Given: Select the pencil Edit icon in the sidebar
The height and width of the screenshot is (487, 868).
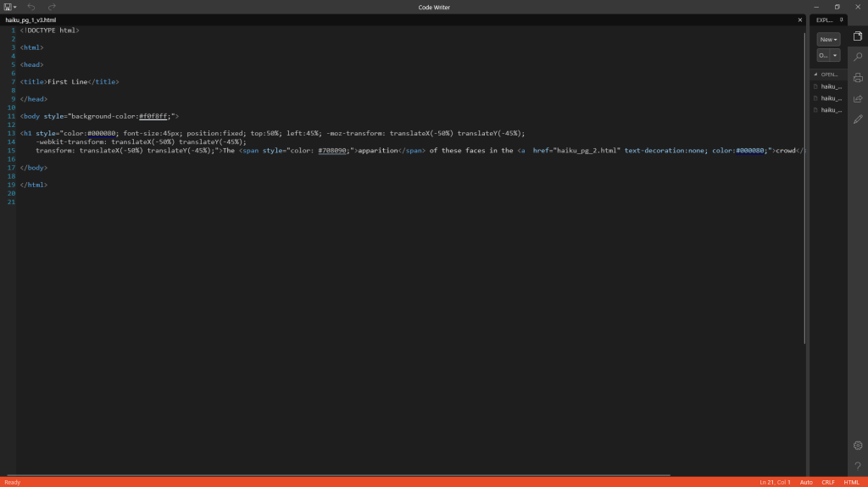Looking at the screenshot, I should click(858, 119).
